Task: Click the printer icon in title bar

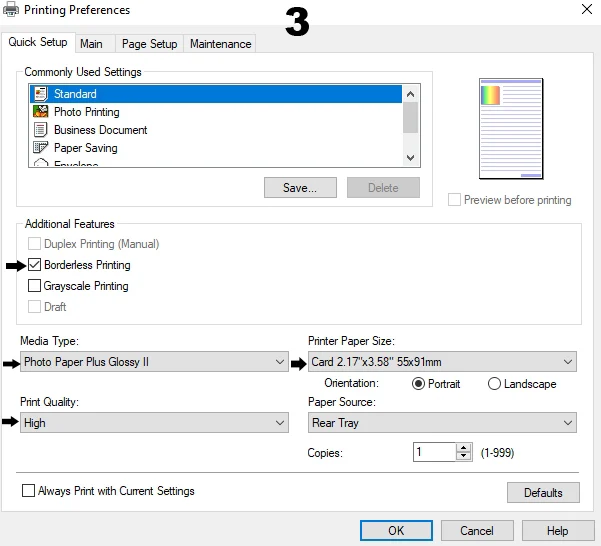Action: pyautogui.click(x=11, y=9)
